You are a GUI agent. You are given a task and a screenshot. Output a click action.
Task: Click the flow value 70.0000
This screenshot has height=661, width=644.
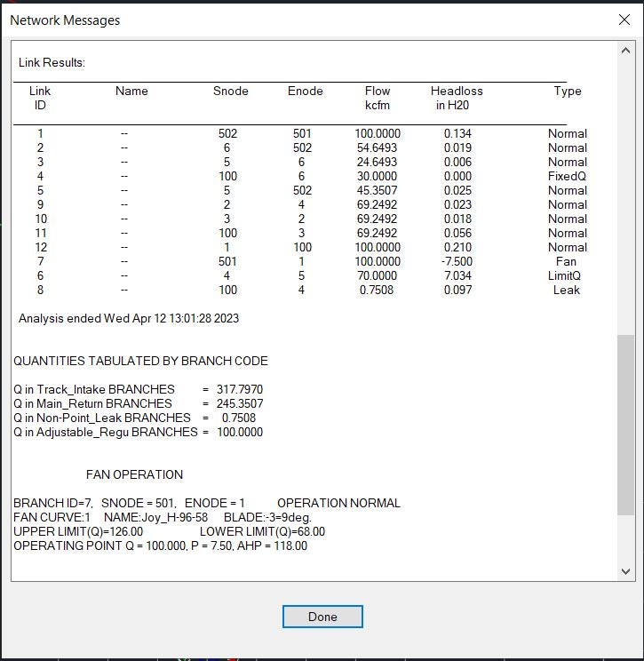tap(377, 275)
